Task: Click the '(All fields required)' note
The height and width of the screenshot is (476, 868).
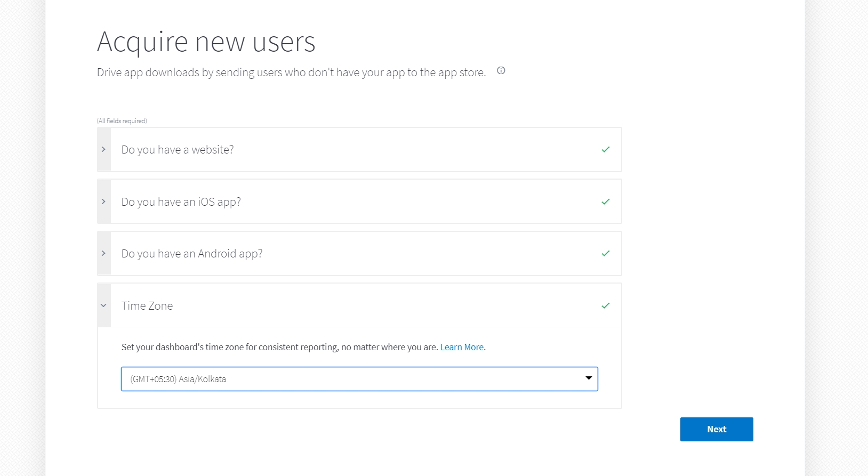Action: [x=122, y=121]
